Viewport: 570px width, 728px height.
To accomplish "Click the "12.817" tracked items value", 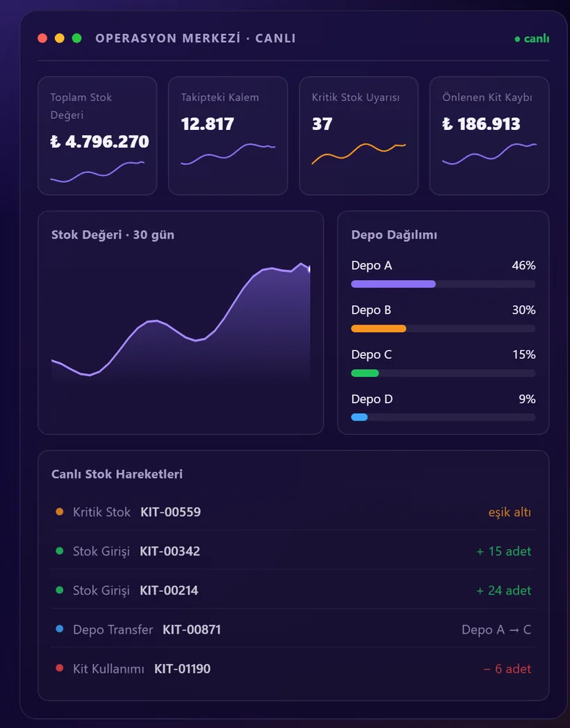I will click(207, 124).
